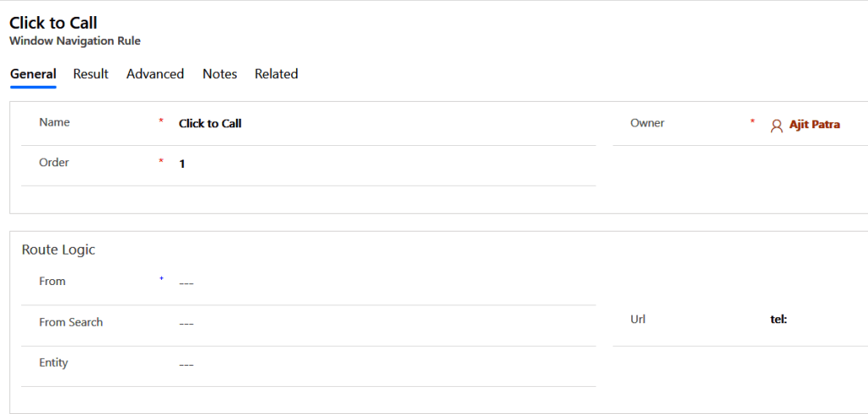The height and width of the screenshot is (414, 868).
Task: Switch to the General tab
Action: click(33, 74)
